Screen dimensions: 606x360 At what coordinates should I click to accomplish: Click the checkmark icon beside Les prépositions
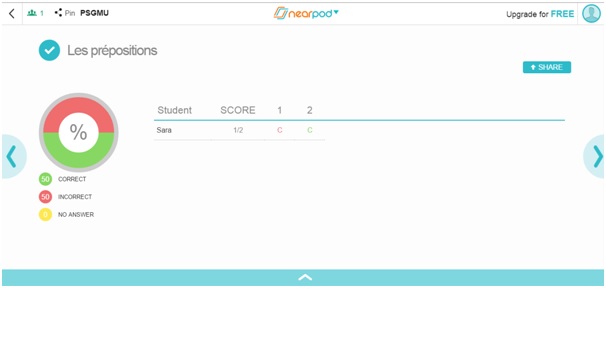[x=49, y=50]
